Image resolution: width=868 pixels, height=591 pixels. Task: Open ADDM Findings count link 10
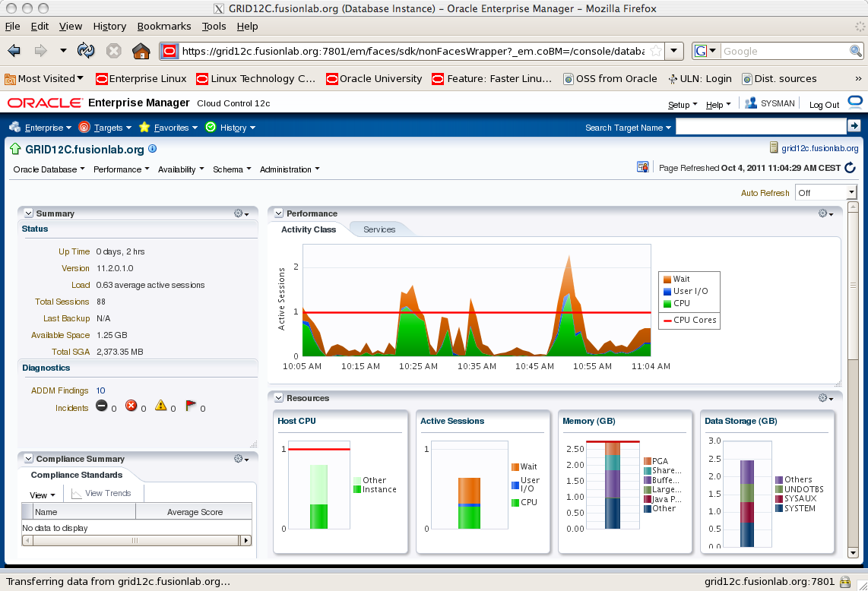(x=101, y=390)
